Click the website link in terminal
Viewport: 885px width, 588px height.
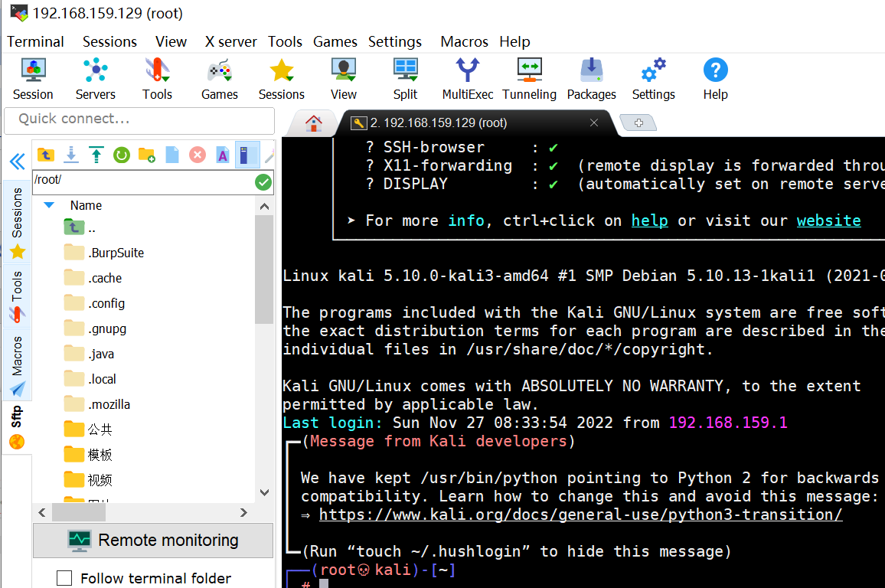(x=828, y=220)
